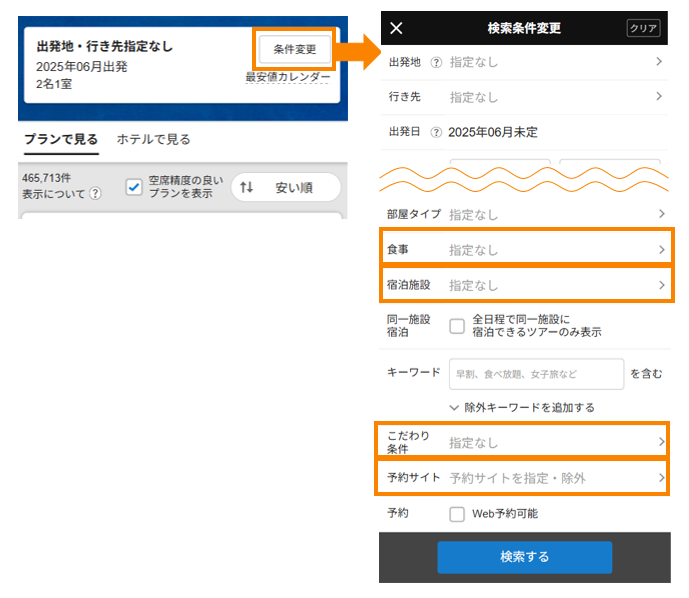Check the Web予約可能 checkbox
Viewport: 689px width, 598px height.
tap(457, 514)
